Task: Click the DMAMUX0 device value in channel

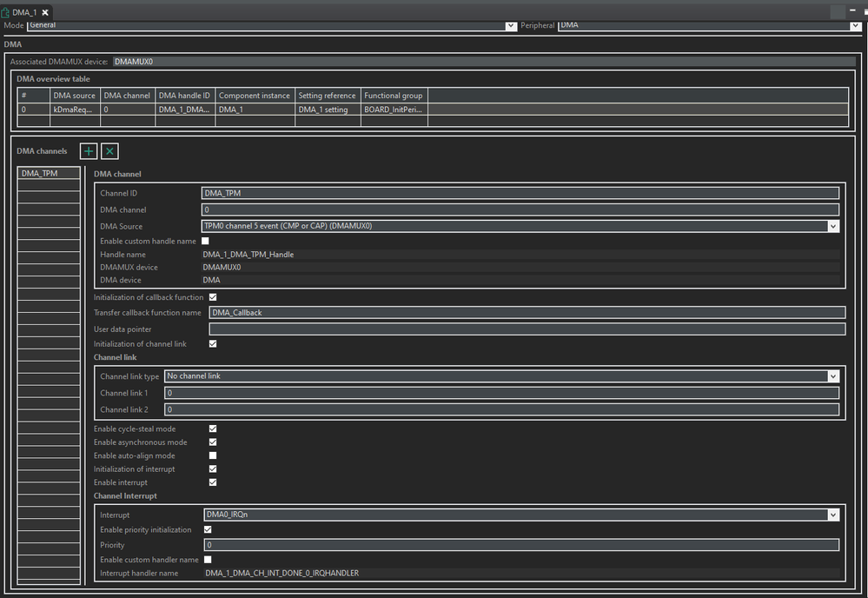Action: [x=222, y=268]
